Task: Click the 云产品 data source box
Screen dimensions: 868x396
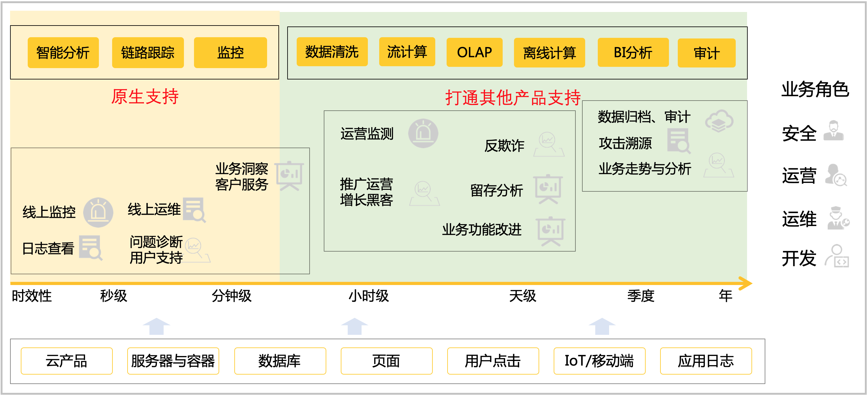Action: [67, 361]
